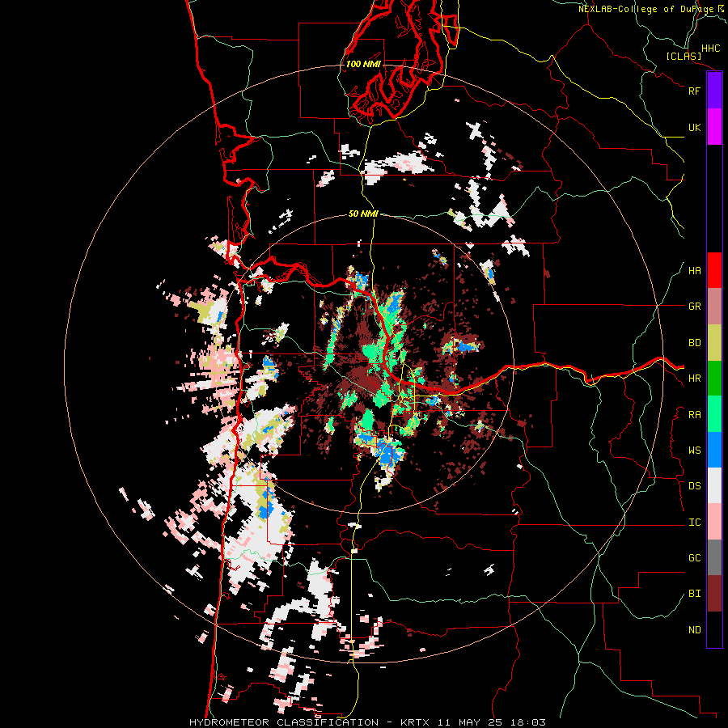Click the DS legend label
The image size is (728, 728).
pyautogui.click(x=694, y=486)
